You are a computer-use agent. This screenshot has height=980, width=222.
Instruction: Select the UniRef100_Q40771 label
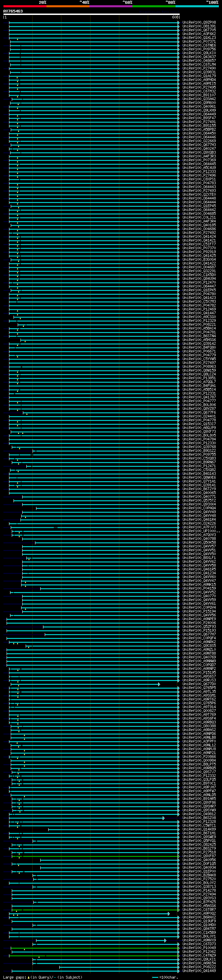coord(199,496)
